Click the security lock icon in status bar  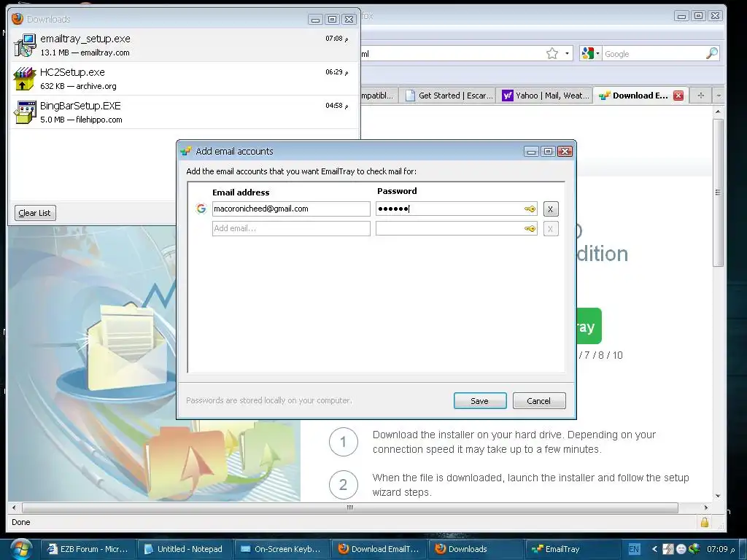point(704,522)
